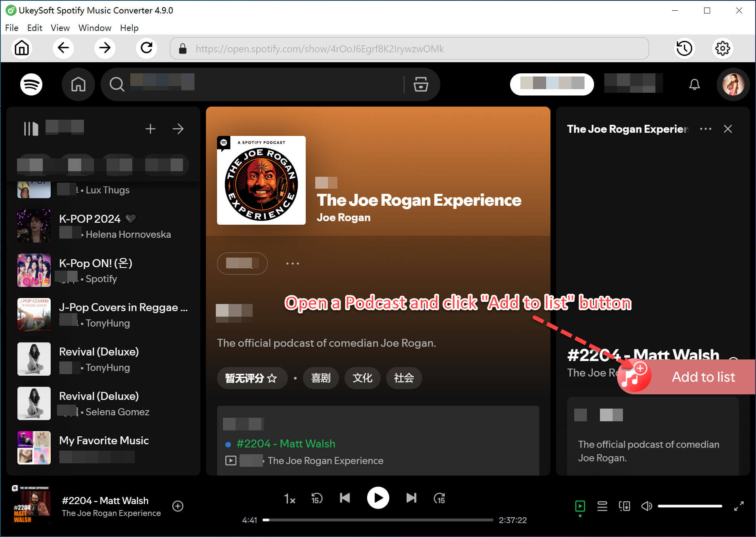Image resolution: width=756 pixels, height=537 pixels.
Task: Click the Spotify logo
Action: click(31, 84)
